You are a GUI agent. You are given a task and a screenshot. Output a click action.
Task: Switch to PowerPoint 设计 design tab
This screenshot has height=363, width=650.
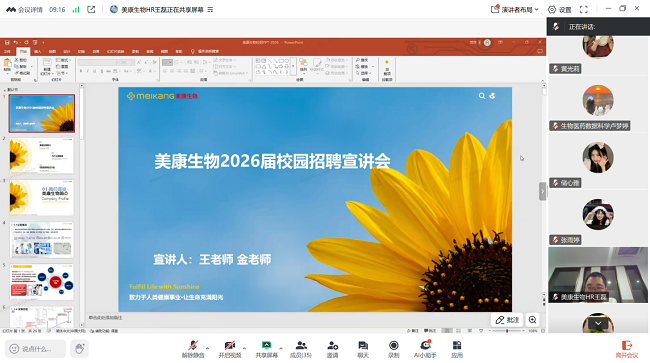click(x=66, y=51)
